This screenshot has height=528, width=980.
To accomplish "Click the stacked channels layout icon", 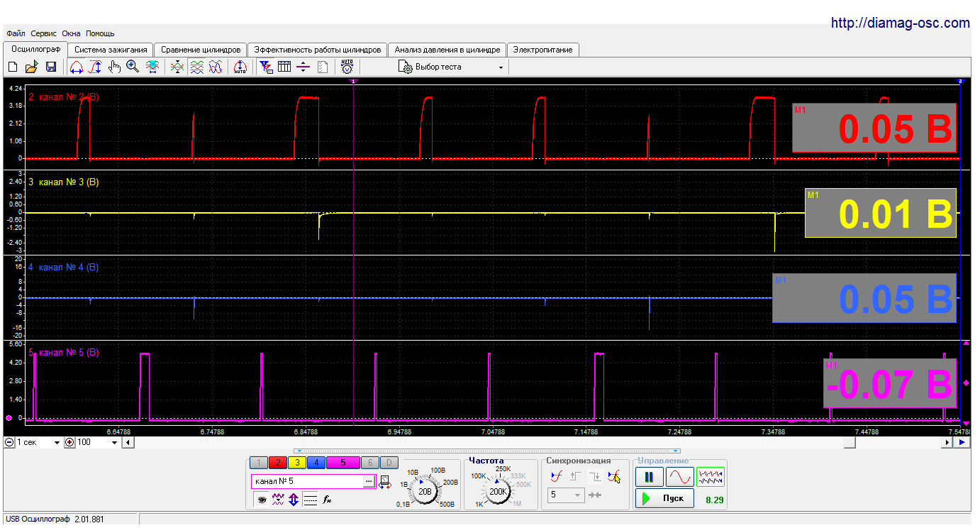I will [x=197, y=67].
